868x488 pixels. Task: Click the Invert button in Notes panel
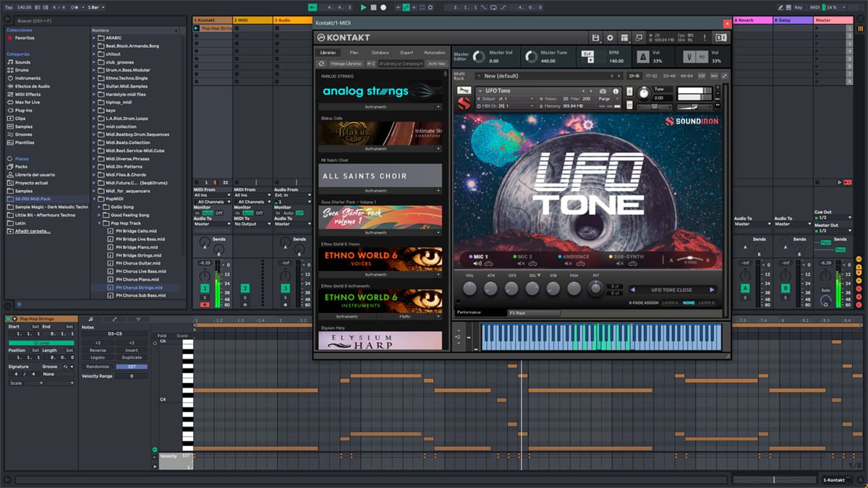point(132,350)
